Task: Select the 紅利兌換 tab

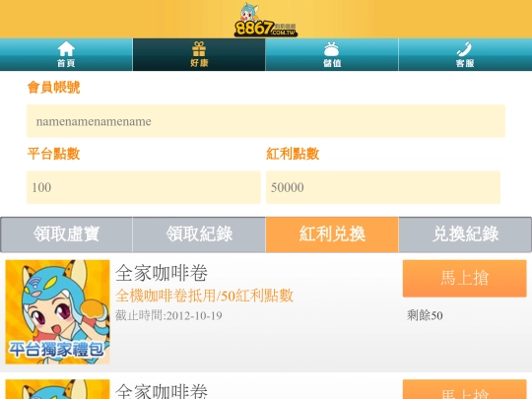Action: (x=332, y=234)
